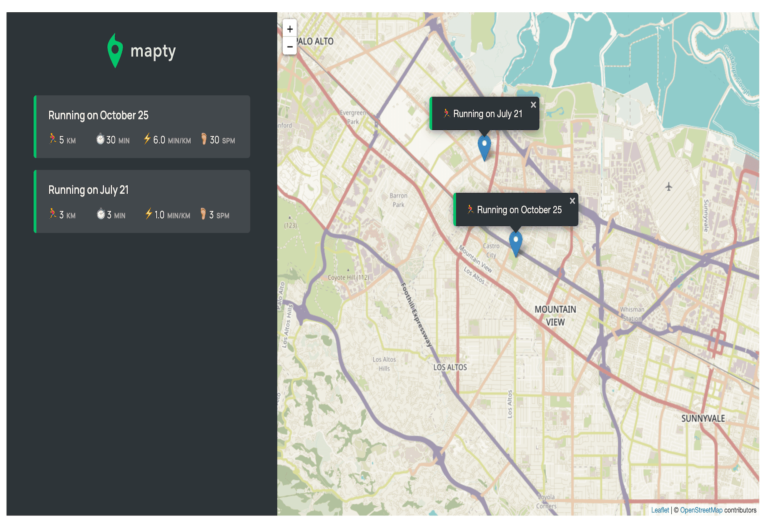Close the Running on October 25 popup
This screenshot has height=532, width=769.
[572, 201]
